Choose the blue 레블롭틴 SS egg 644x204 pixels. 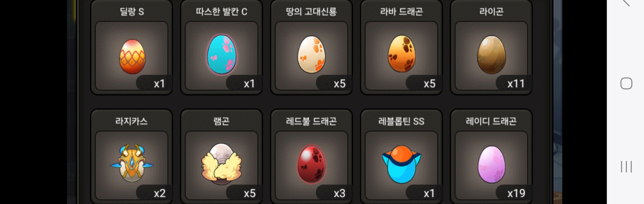tap(402, 164)
